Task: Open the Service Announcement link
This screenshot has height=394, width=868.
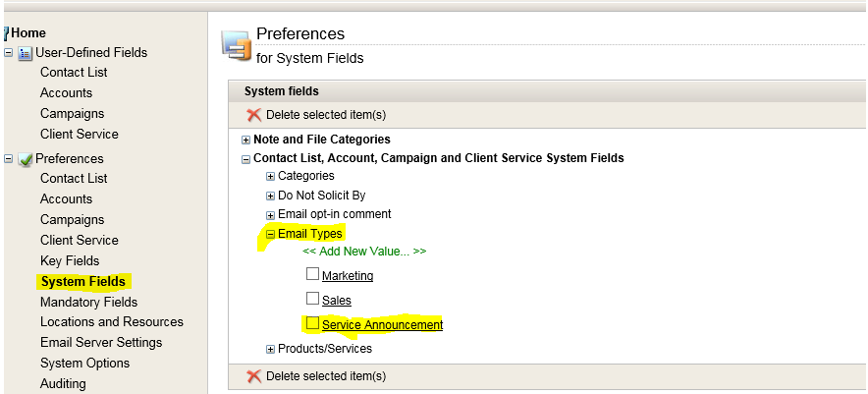Action: click(383, 325)
